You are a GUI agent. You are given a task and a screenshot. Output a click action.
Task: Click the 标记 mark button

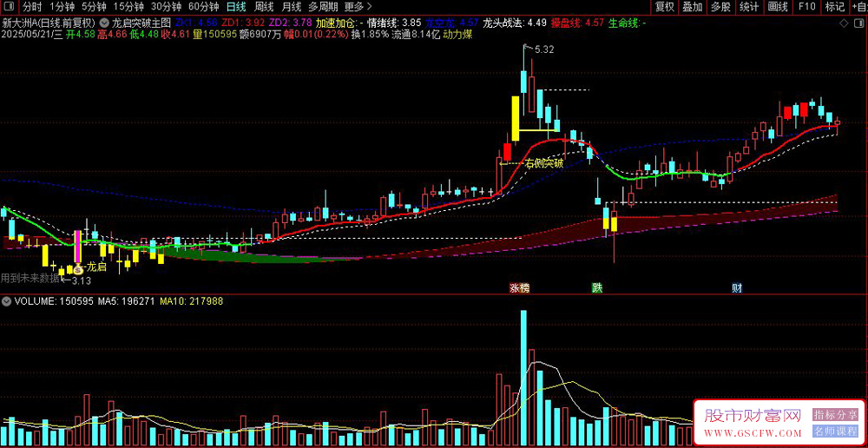tap(834, 7)
